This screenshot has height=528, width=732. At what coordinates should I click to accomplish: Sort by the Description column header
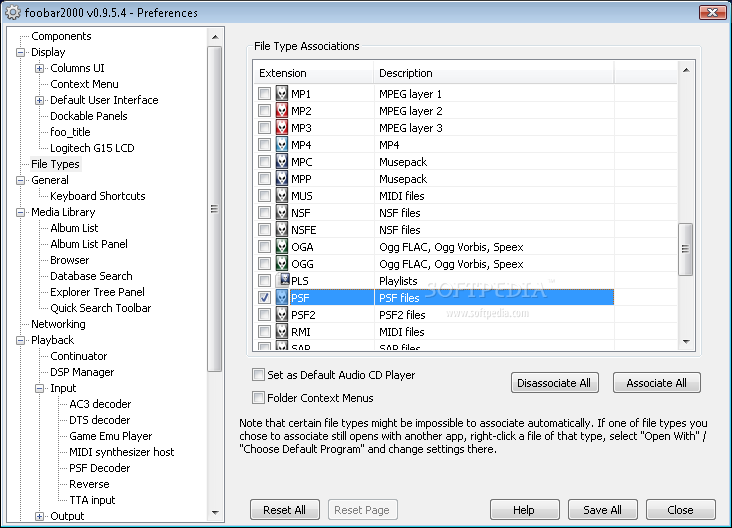click(494, 73)
